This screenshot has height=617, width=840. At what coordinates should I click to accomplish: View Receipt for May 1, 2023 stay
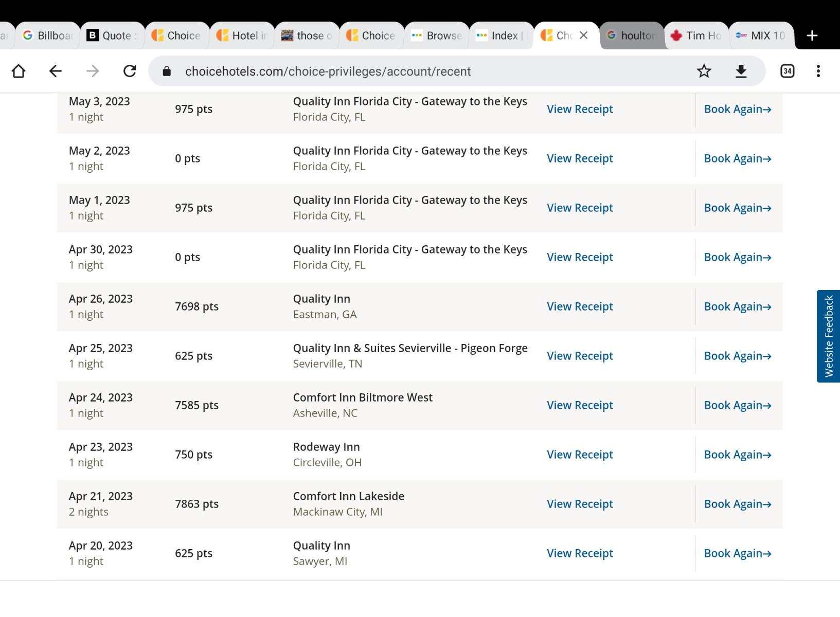tap(580, 208)
